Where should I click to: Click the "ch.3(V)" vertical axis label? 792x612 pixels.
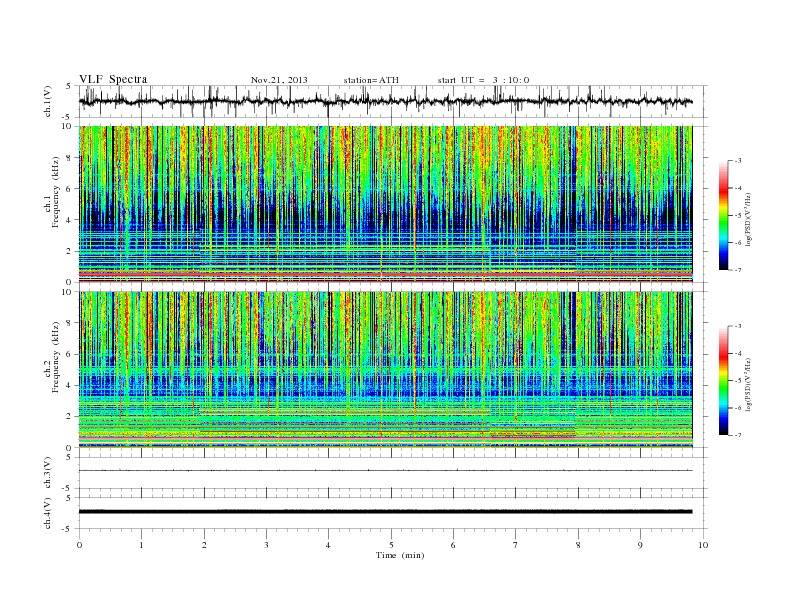(x=48, y=473)
